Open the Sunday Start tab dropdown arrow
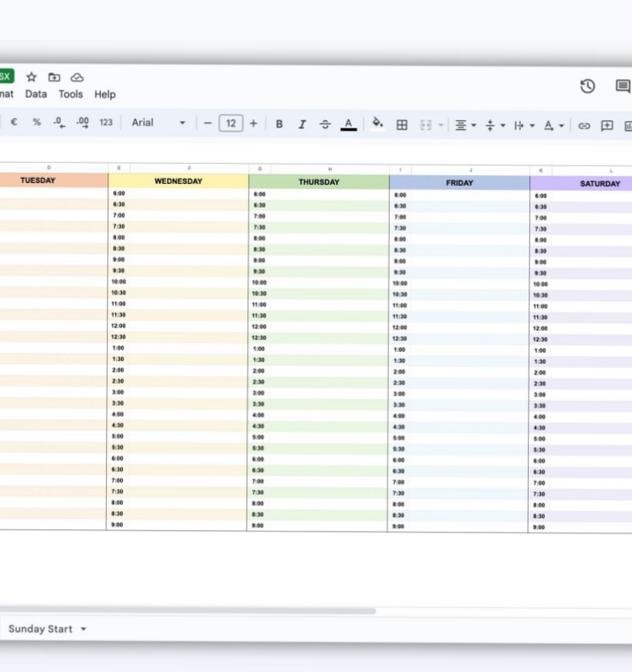This screenshot has height=672, width=632. tap(83, 629)
